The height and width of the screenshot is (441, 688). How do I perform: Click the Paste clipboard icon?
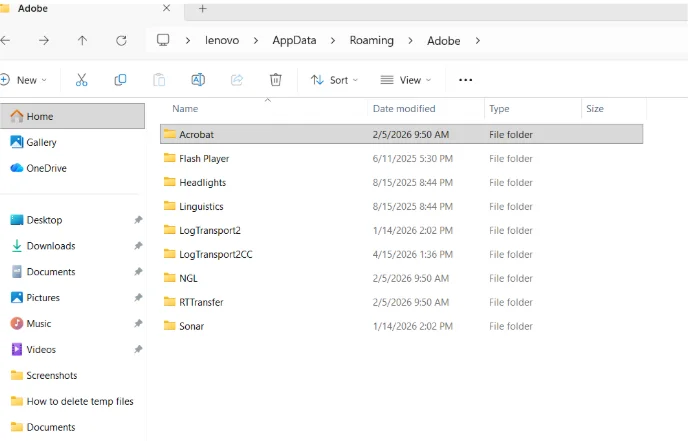click(159, 80)
